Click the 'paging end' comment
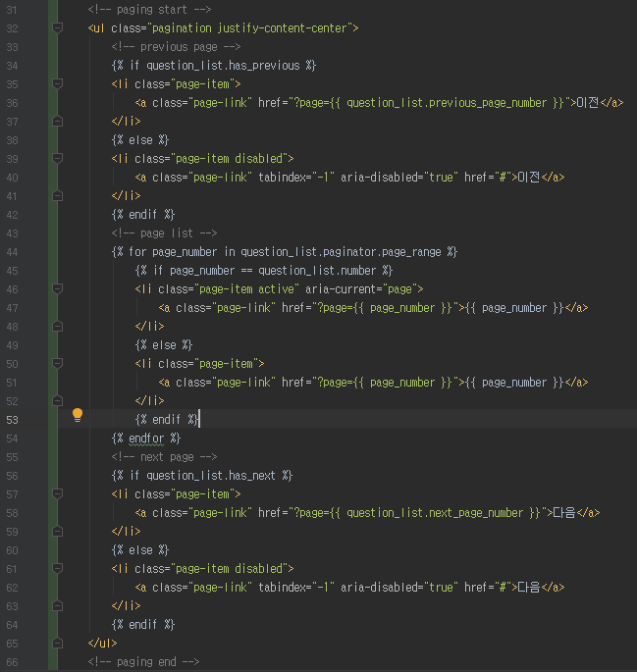The image size is (637, 672). click(143, 662)
